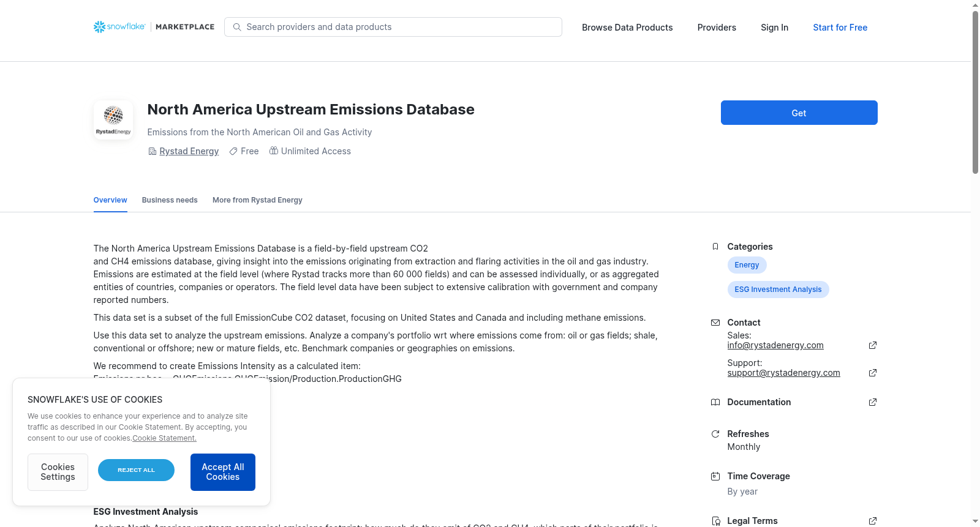Image resolution: width=980 pixels, height=527 pixels.
Task: Click the ESG Investment Analysis section heading
Action: [x=145, y=512]
